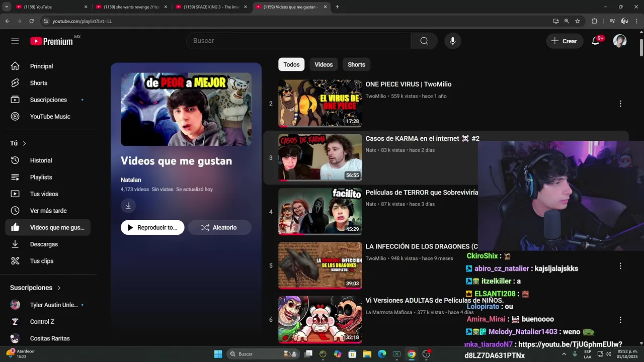644x362 pixels.
Task: Open Ver más tarde in the sidebar
Action: pos(48,211)
